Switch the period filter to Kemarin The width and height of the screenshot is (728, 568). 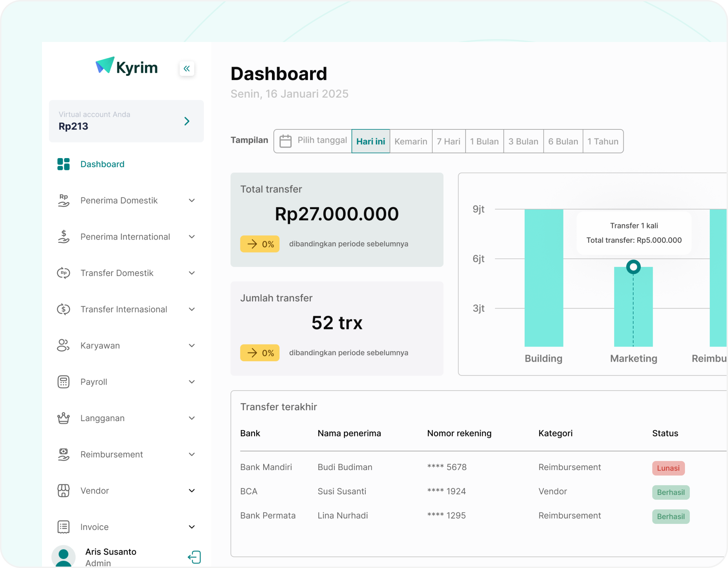(411, 141)
